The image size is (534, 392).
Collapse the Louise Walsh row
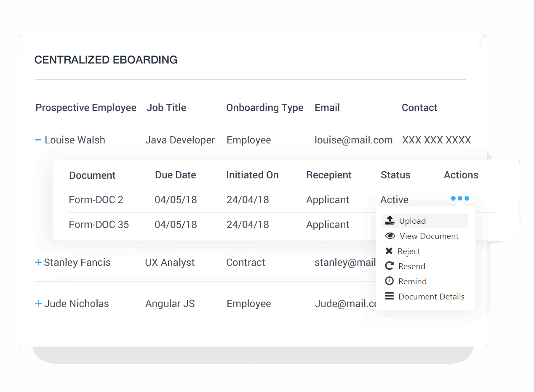coord(38,140)
